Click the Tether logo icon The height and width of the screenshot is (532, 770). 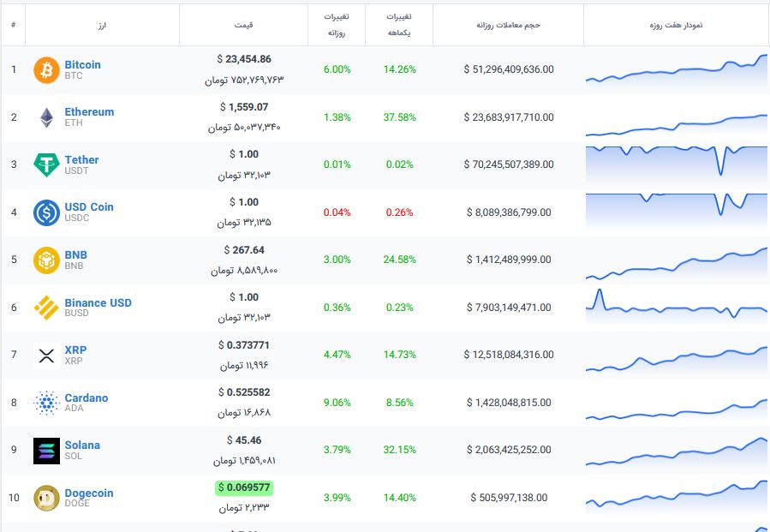coord(46,164)
